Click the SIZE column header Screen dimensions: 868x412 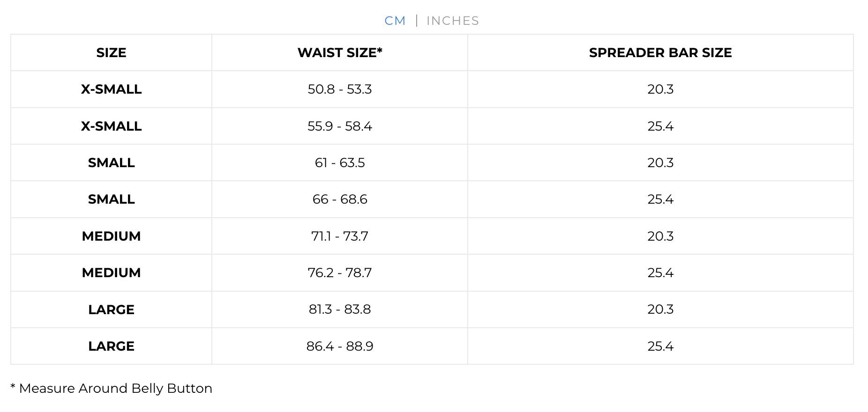[112, 52]
